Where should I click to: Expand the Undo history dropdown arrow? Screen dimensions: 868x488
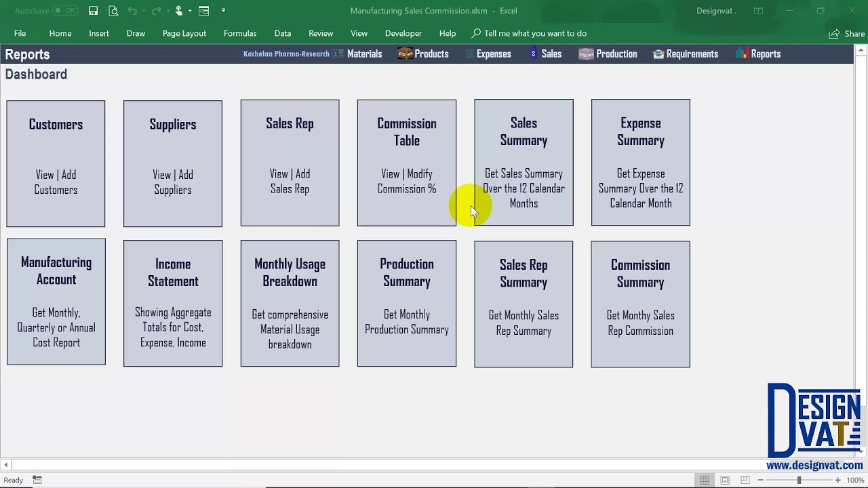(x=144, y=11)
